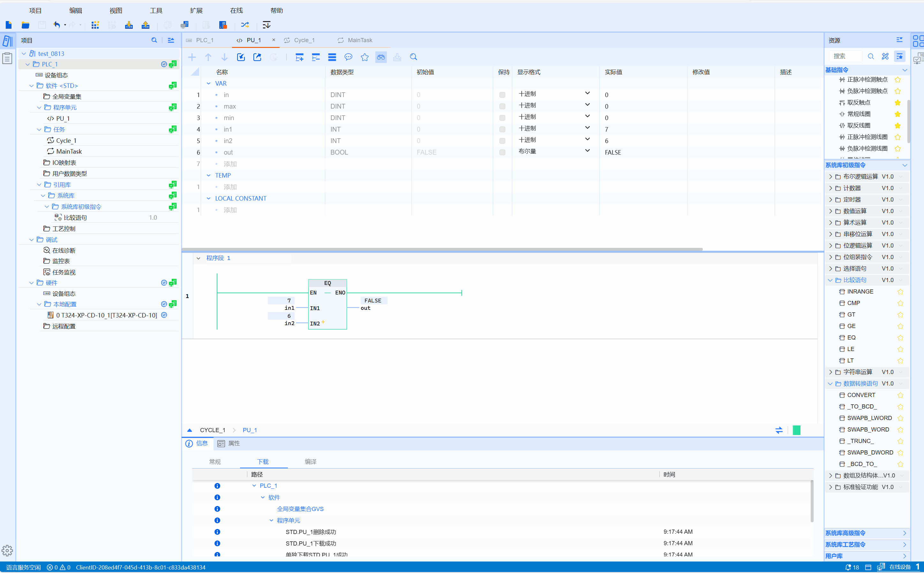The image size is (924, 573).
Task: Toggle retain checkbox for variable out
Action: 502,152
